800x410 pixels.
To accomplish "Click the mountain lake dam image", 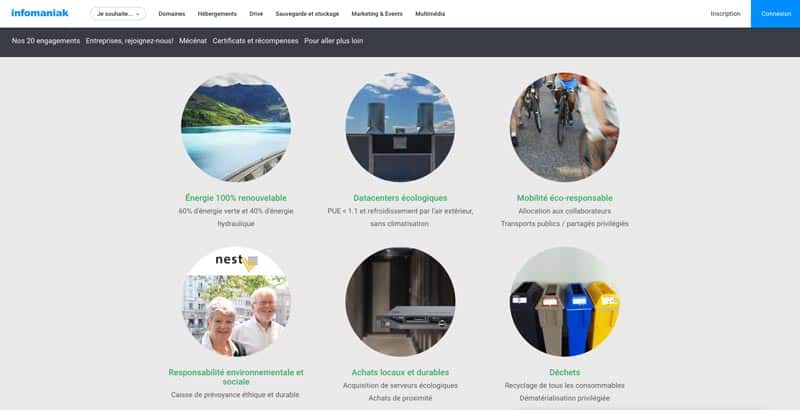I will coord(236,127).
